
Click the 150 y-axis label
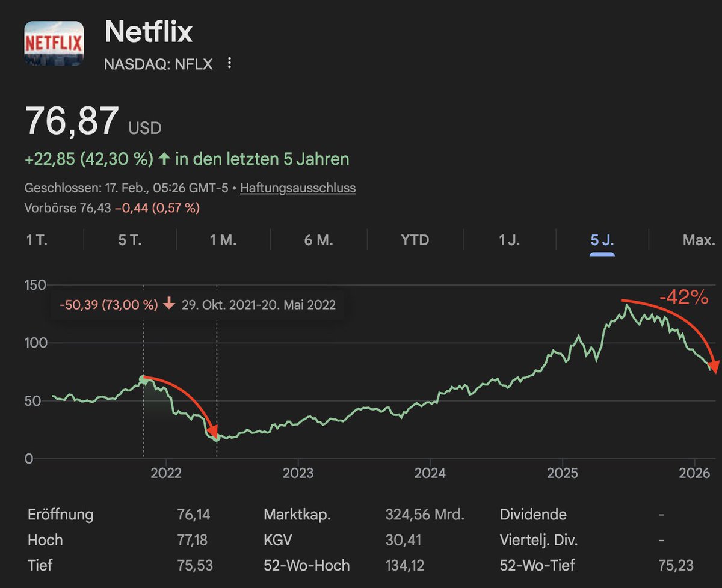(x=35, y=285)
